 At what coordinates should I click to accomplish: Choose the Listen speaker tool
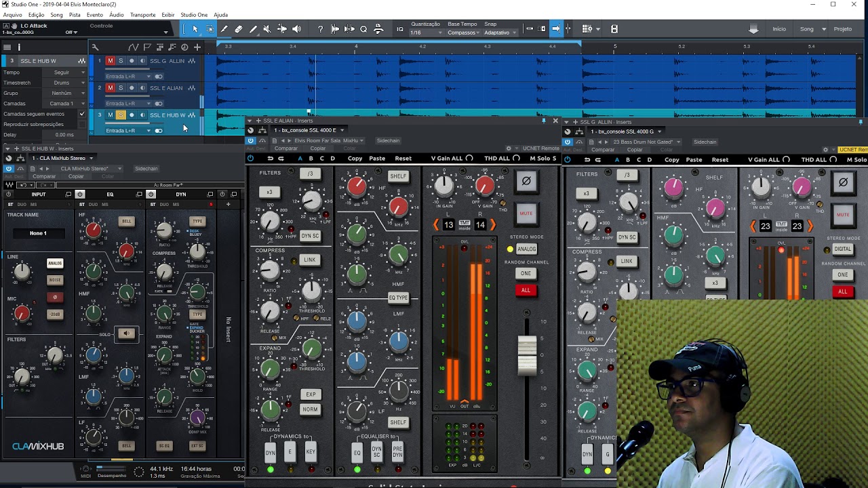[x=296, y=29]
